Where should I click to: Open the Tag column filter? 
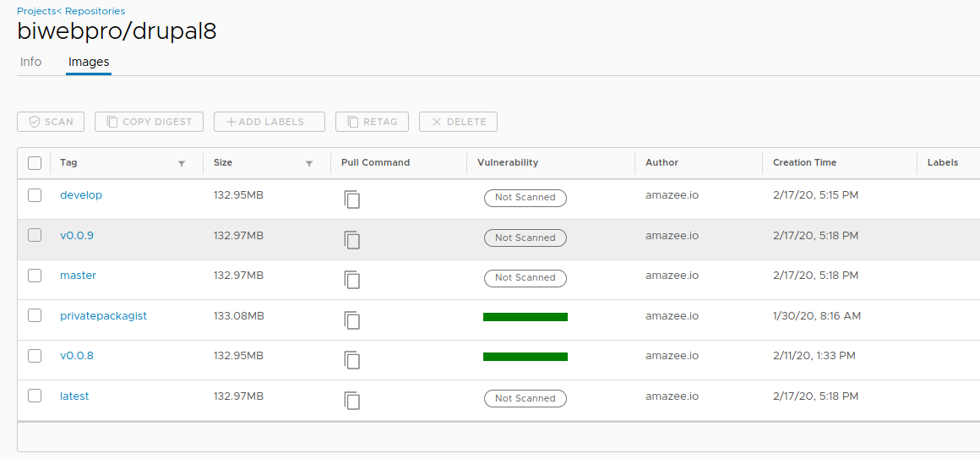(182, 164)
